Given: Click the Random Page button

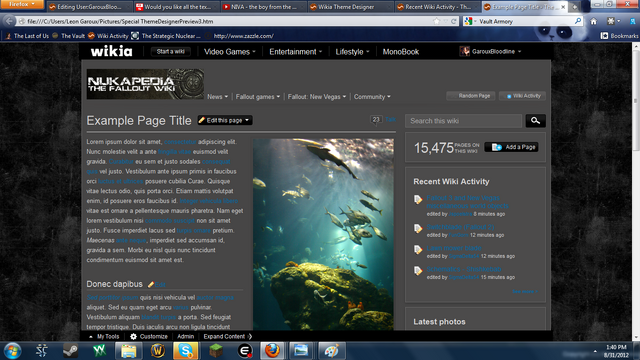Looking at the screenshot, I should click(x=471, y=96).
